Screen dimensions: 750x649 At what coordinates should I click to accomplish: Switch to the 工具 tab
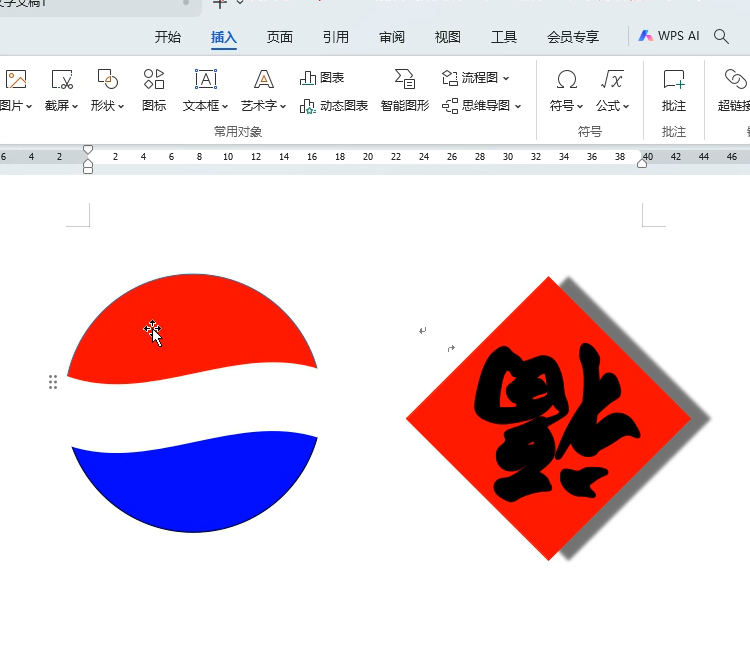pyautogui.click(x=504, y=37)
